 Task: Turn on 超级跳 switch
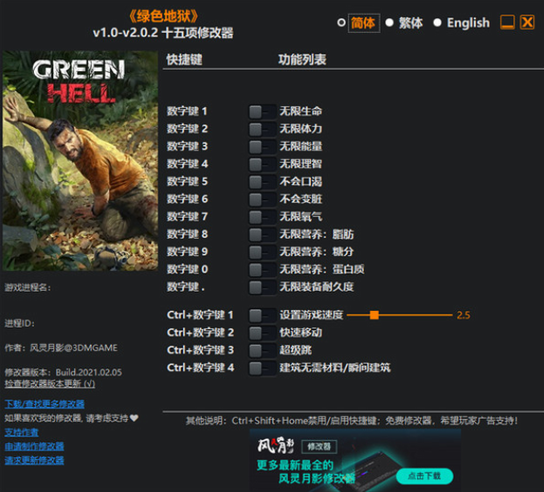[262, 351]
